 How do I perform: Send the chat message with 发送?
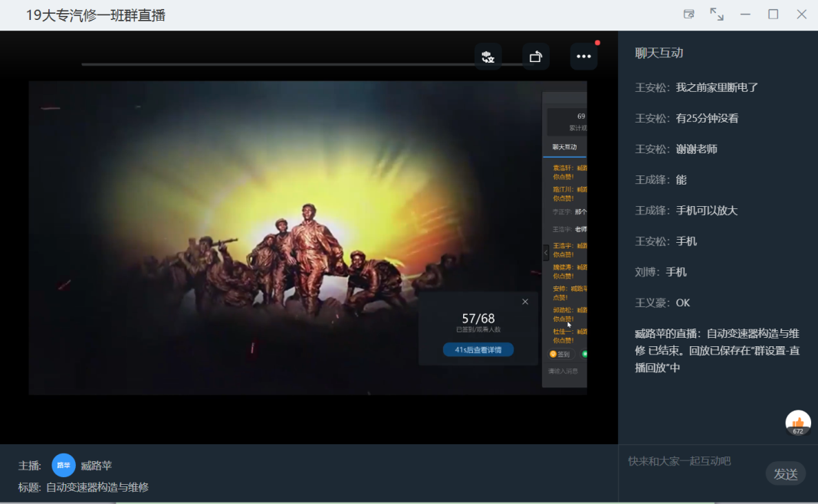(x=786, y=474)
